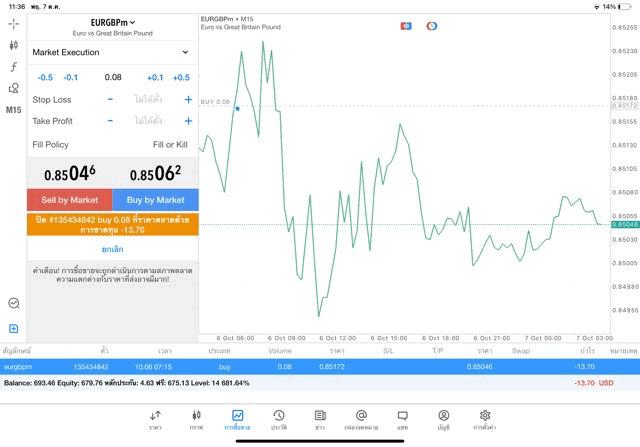Open the Settings gear in bottom bar
The width and height of the screenshot is (640, 447).
click(485, 419)
